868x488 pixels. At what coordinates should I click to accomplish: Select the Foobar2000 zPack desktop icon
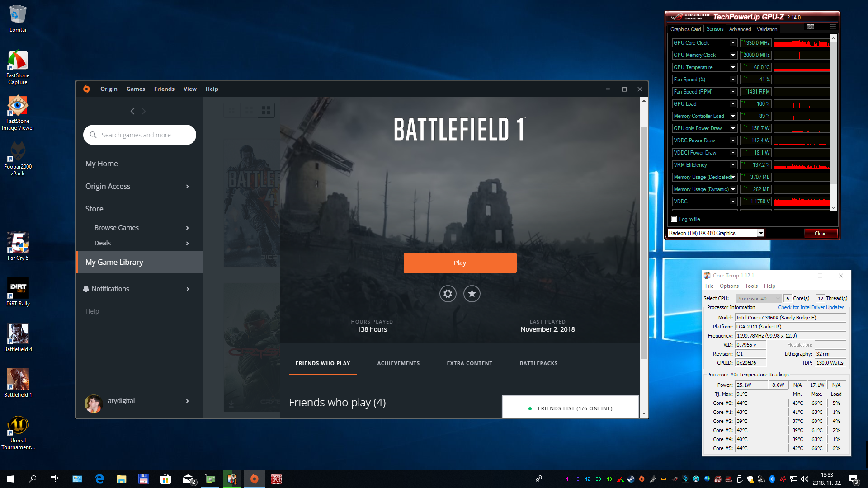tap(18, 158)
